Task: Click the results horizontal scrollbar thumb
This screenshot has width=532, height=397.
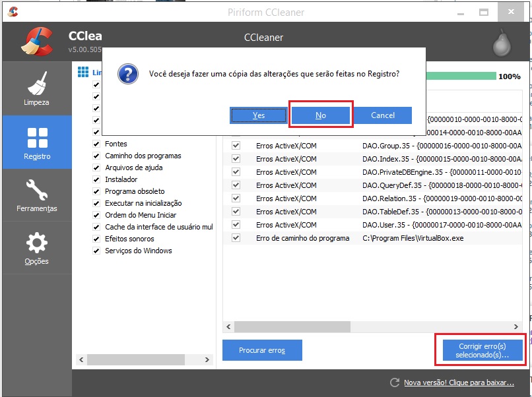Action: (x=292, y=327)
